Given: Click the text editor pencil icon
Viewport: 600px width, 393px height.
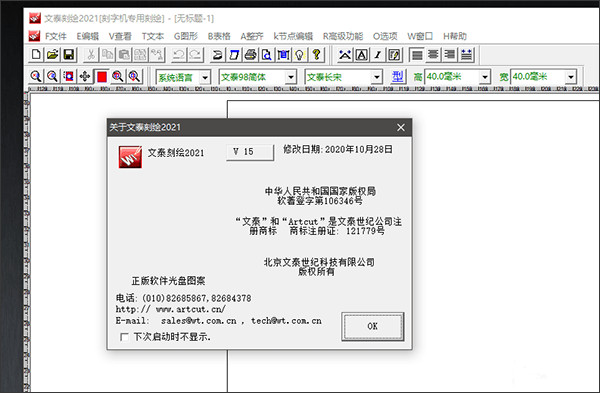Looking at the screenshot, I should click(394, 55).
